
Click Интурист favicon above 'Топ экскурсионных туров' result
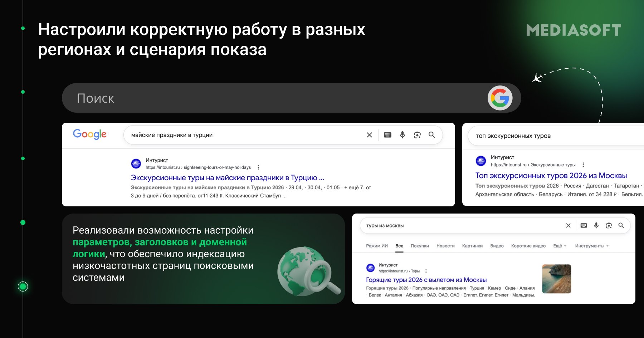tap(481, 161)
